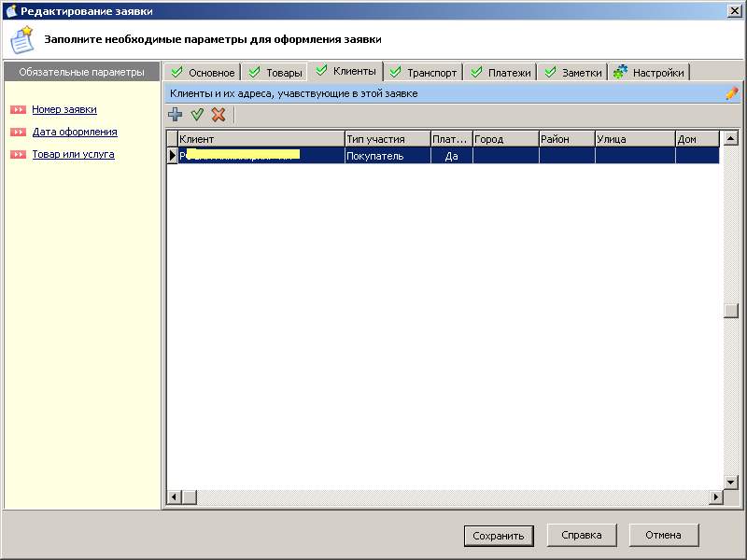This screenshot has height=560, width=747.
Task: Click the red arrow icon beside Товар или услуга
Action: click(18, 155)
